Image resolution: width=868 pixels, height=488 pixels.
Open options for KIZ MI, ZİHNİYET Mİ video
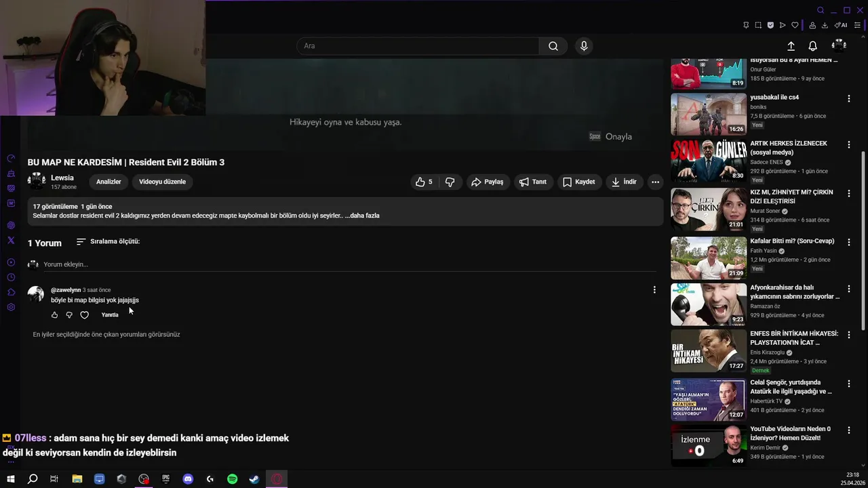coord(848,193)
